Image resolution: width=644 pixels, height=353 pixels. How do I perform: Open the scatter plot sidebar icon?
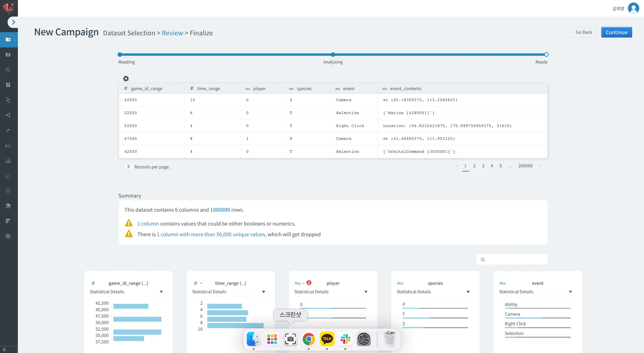point(8,176)
